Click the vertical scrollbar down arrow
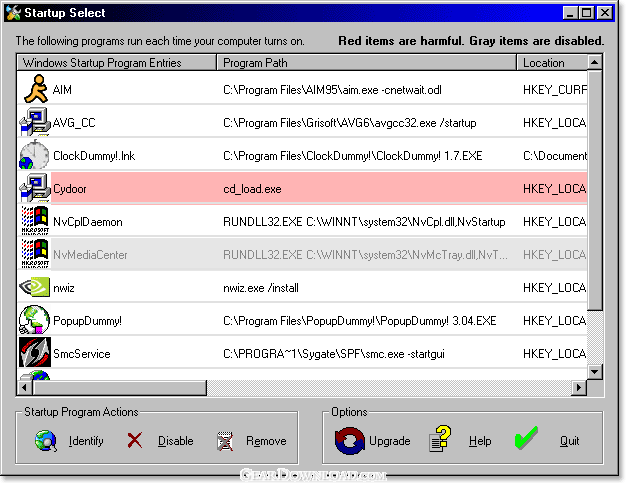The width and height of the screenshot is (626, 483). click(594, 372)
